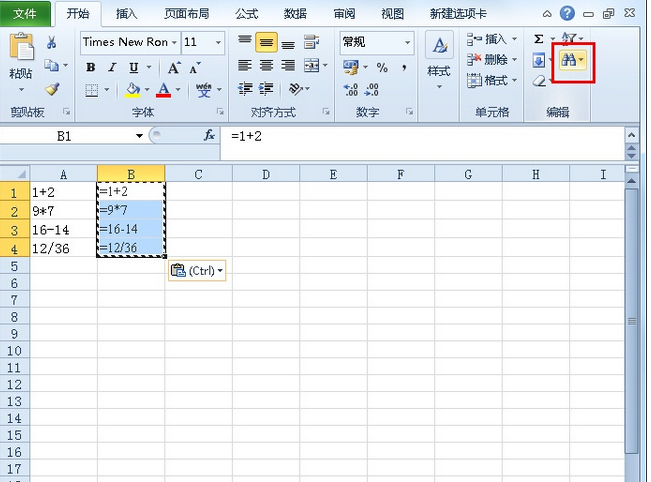Toggle center horizontal alignment
Image resolution: width=651 pixels, height=482 pixels.
pyautogui.click(x=266, y=65)
